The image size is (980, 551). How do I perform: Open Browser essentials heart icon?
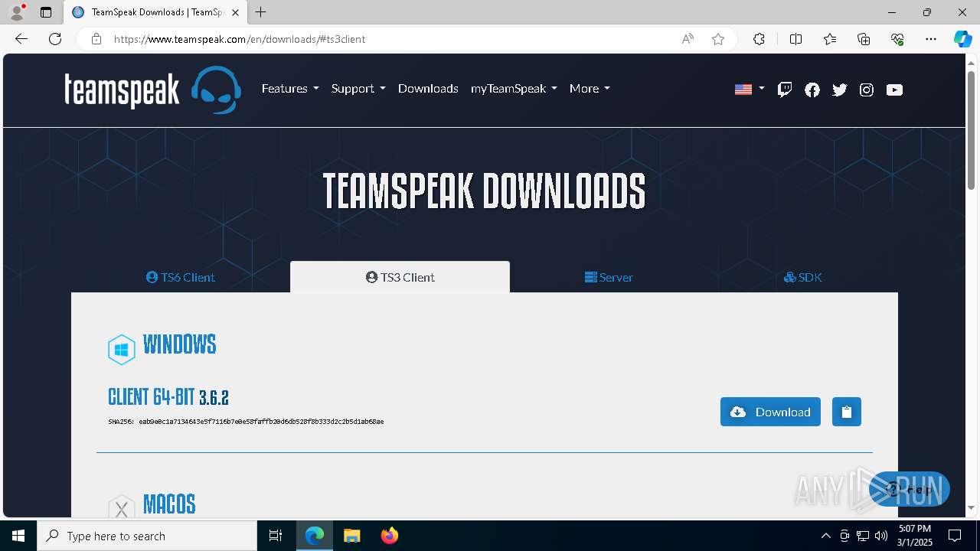tap(897, 39)
